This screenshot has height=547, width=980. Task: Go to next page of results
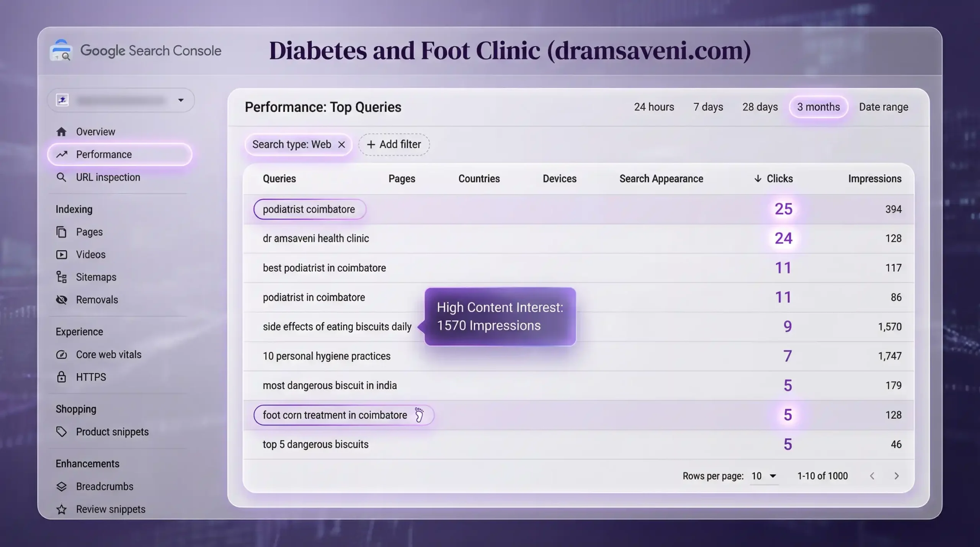(896, 476)
